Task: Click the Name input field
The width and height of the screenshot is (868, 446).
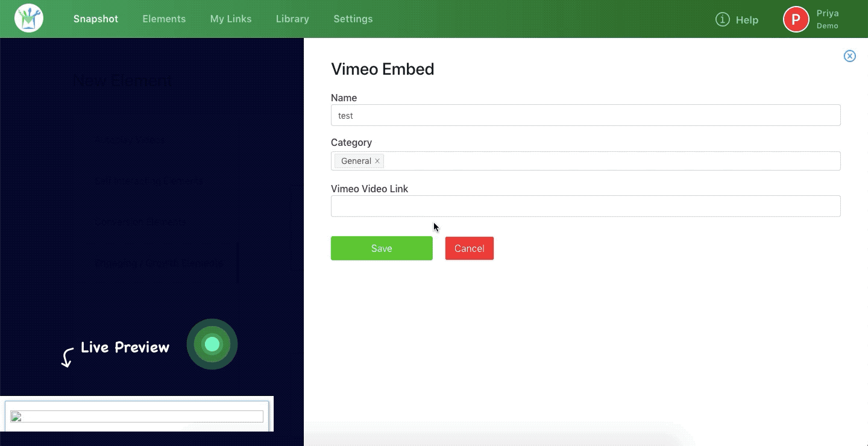Action: coord(585,115)
